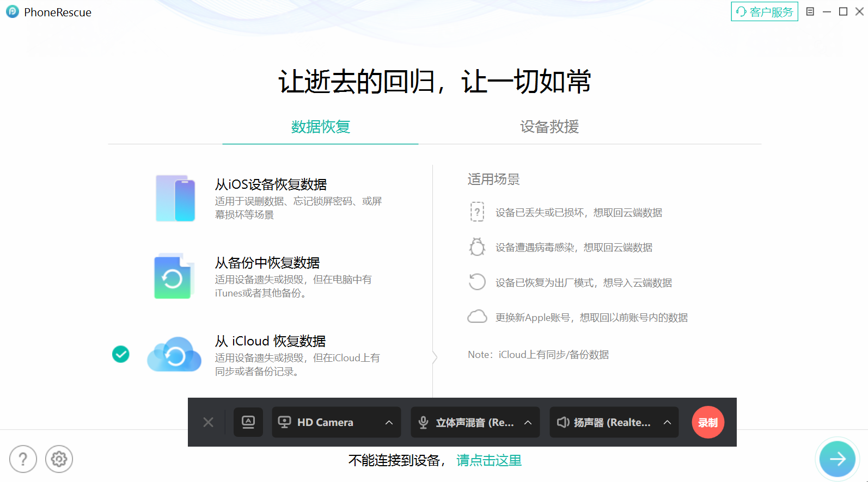This screenshot has width=868, height=482.
Task: Expand the HD Camera dropdown arrow
Action: tap(389, 422)
